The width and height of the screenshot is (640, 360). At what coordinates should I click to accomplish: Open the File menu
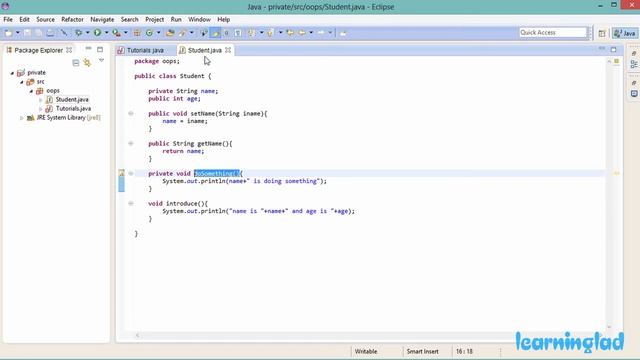(x=8, y=20)
